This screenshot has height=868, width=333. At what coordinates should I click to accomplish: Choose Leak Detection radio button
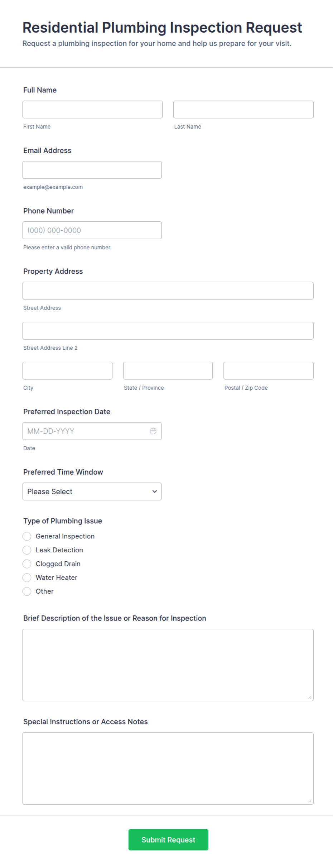click(x=27, y=550)
